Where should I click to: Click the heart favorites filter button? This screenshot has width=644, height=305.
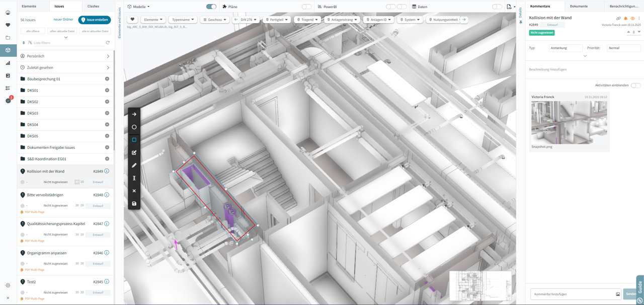132,20
